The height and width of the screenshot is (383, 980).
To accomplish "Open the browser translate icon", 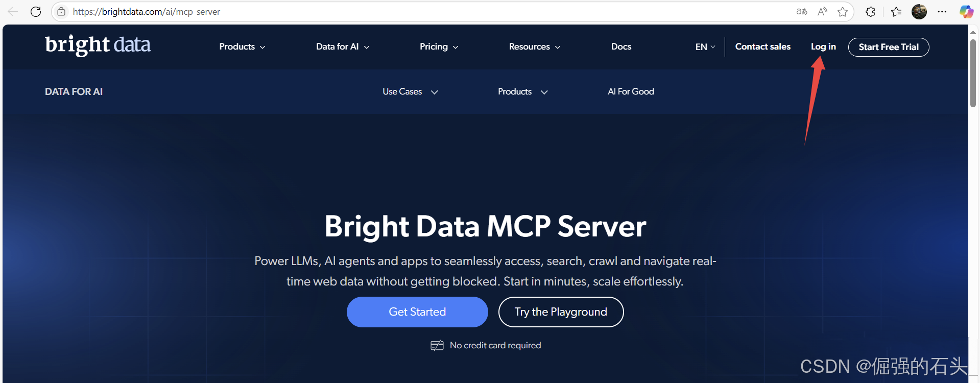I will 802,12.
